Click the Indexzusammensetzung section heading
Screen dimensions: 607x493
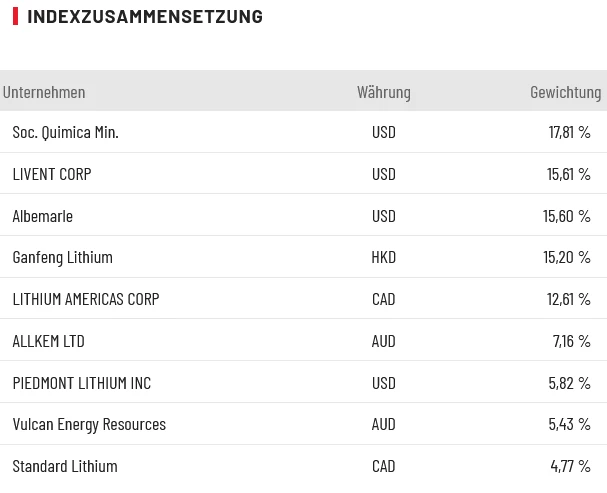[x=144, y=16]
